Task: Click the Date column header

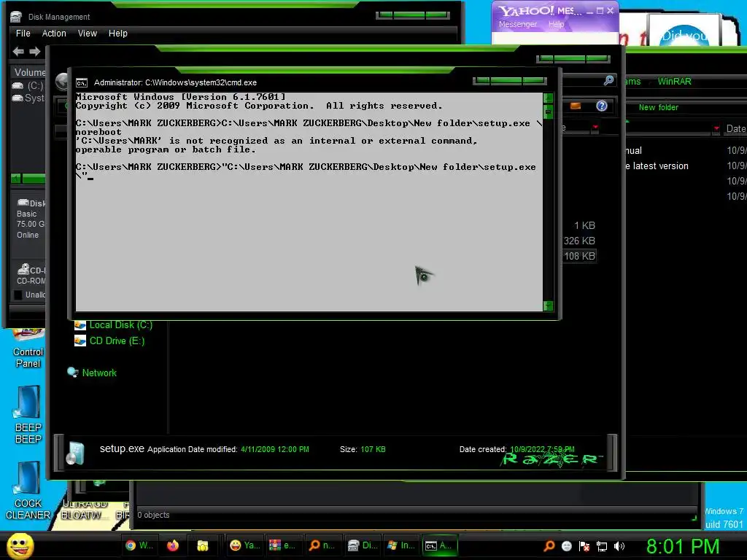Action: coord(735,128)
